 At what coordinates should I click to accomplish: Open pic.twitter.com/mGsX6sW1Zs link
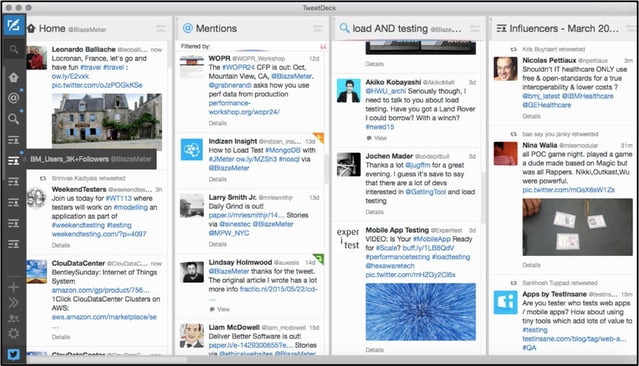point(568,190)
